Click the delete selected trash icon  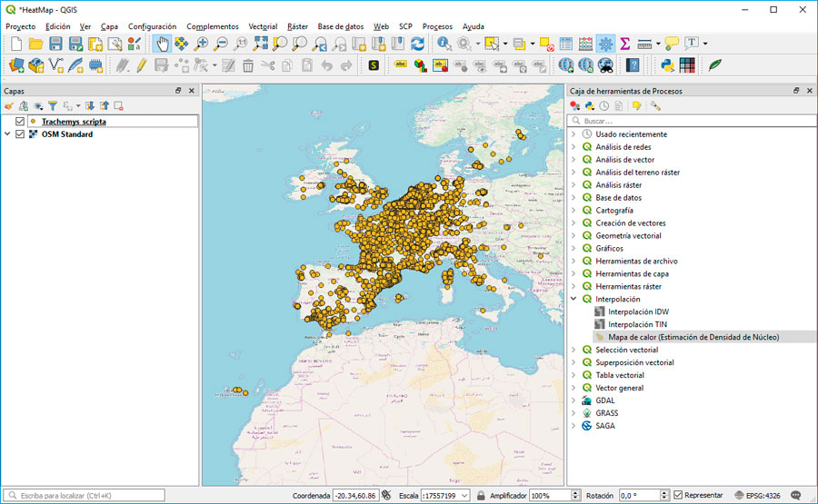pyautogui.click(x=248, y=65)
